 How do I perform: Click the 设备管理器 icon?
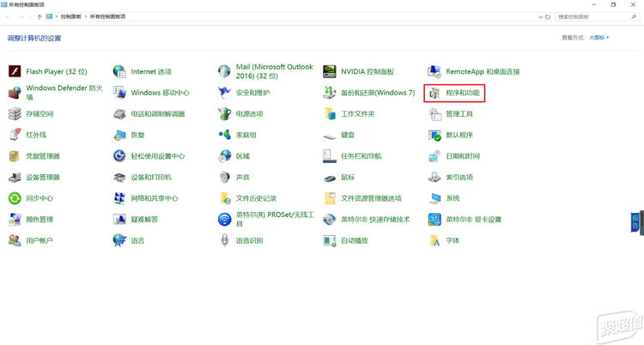[15, 178]
